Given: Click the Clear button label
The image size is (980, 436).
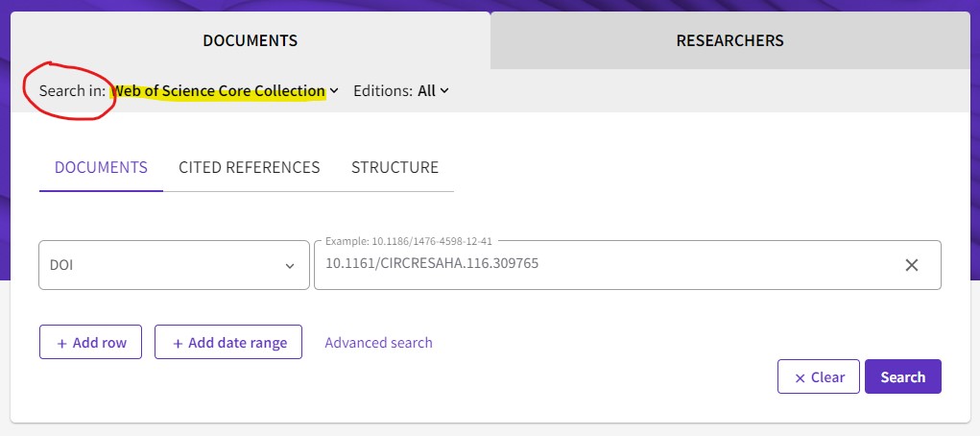Looking at the screenshot, I should click(x=827, y=377).
